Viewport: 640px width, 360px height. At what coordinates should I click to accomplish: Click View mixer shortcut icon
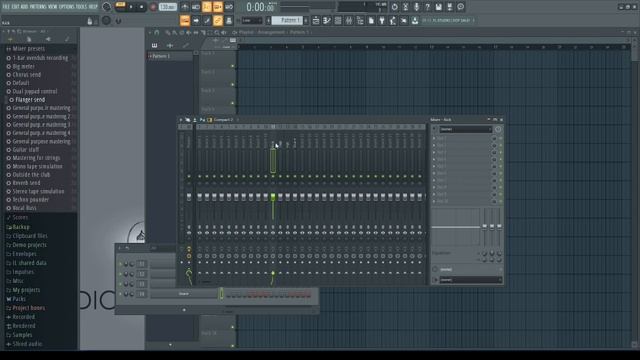click(x=349, y=20)
